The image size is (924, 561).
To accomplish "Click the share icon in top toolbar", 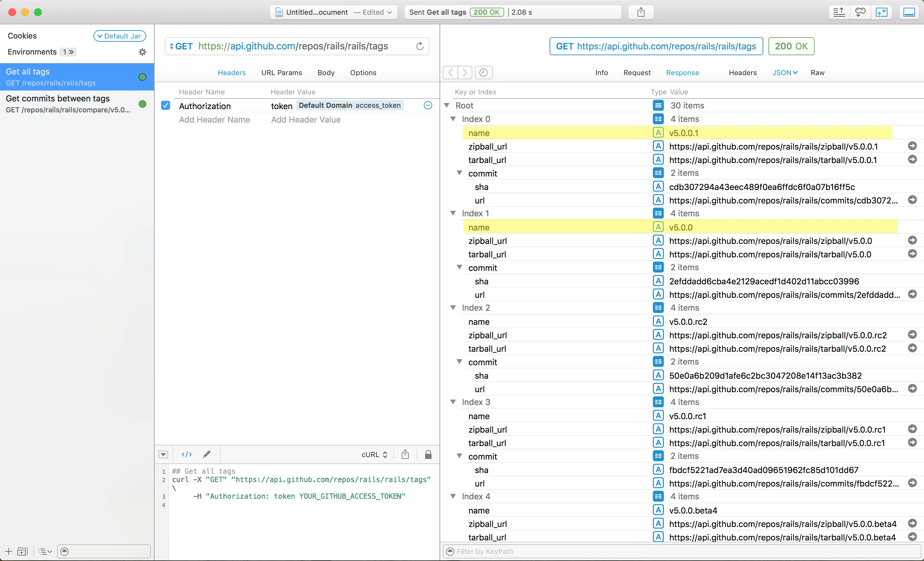I will pos(641,13).
